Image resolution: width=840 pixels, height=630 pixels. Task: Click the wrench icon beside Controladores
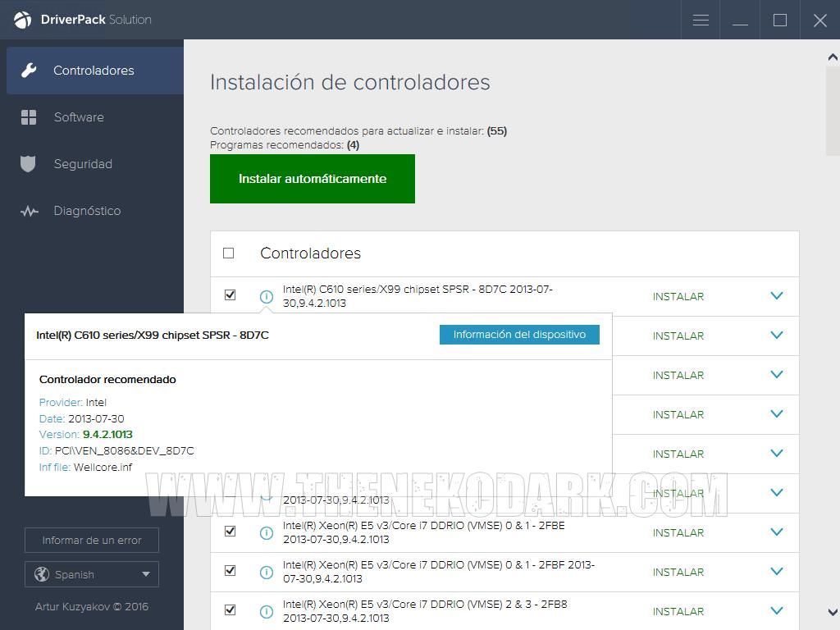point(29,71)
